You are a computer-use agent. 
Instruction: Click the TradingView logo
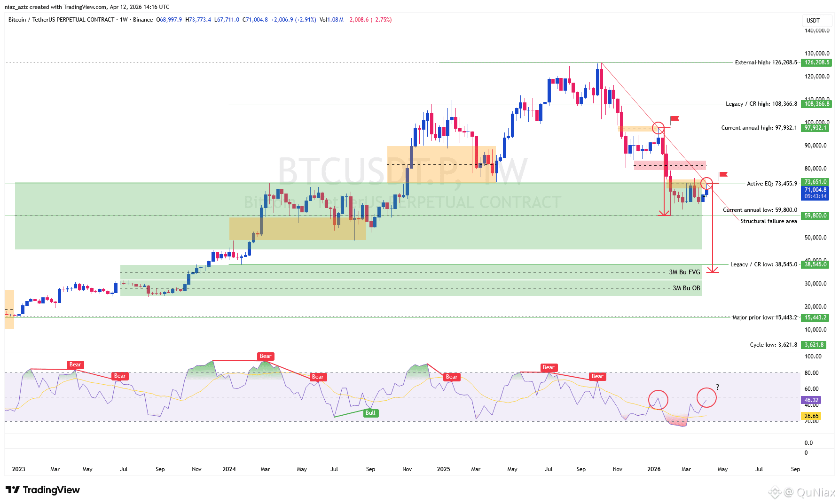(x=43, y=490)
